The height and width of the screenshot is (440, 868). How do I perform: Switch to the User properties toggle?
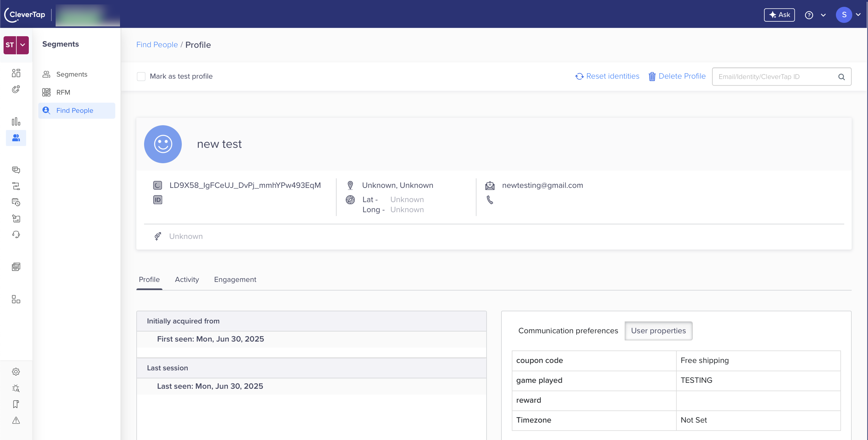tap(658, 331)
